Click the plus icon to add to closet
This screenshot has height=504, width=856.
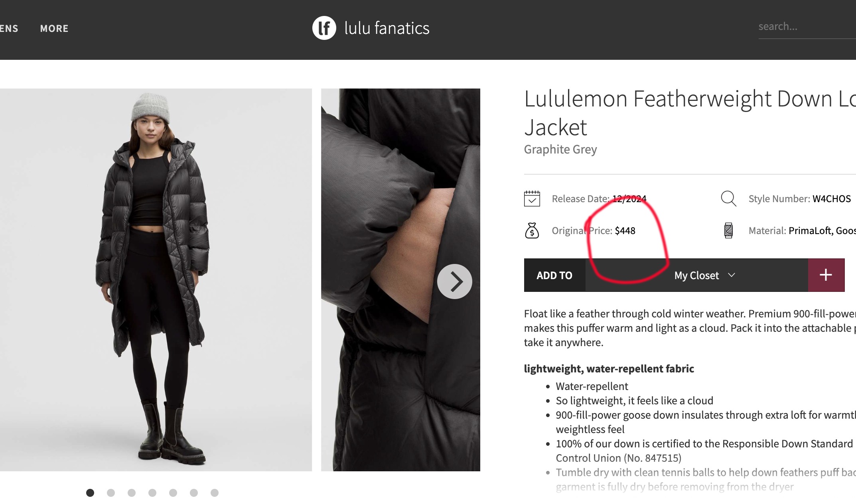pyautogui.click(x=826, y=275)
